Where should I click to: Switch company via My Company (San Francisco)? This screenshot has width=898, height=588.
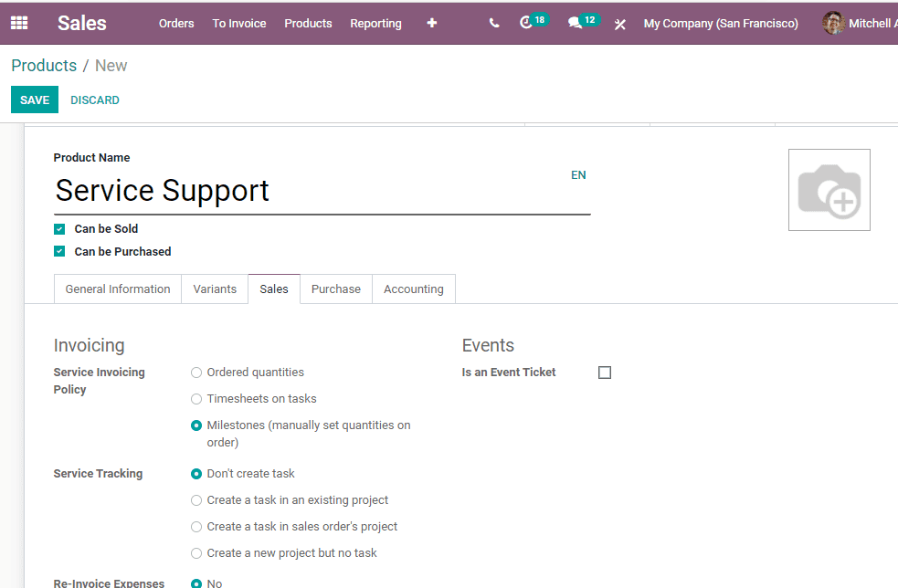point(721,24)
